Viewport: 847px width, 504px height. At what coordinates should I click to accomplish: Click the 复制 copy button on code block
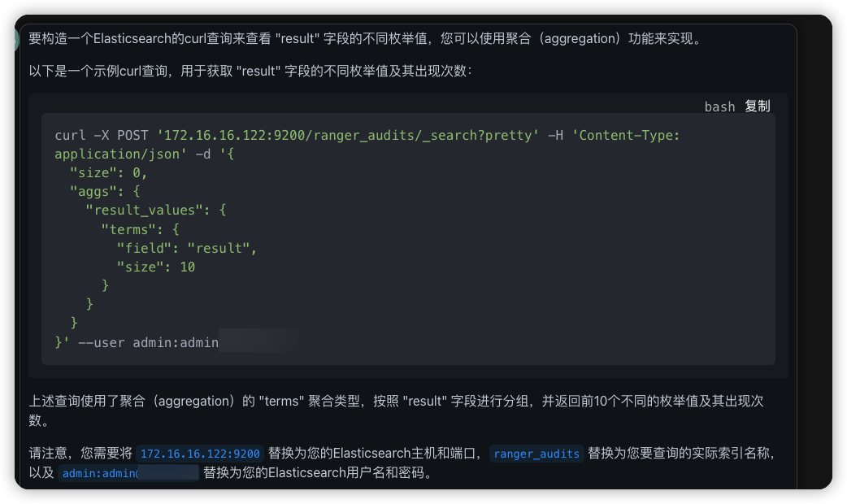[757, 106]
